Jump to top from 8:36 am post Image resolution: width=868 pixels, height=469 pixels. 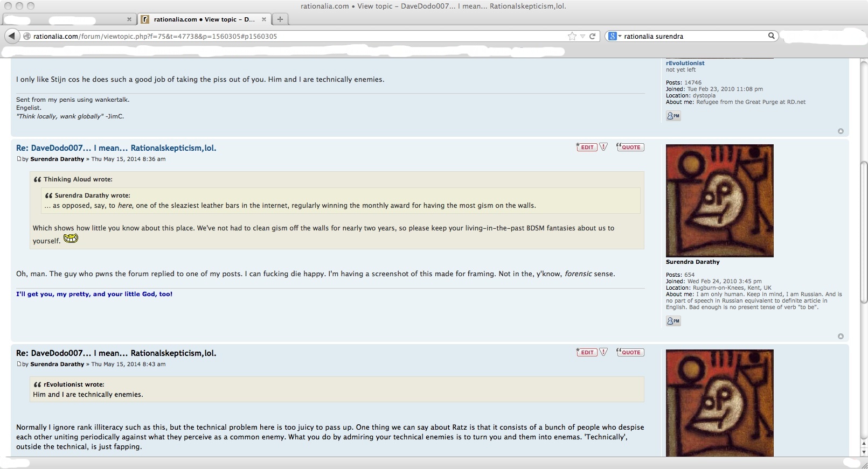[840, 337]
